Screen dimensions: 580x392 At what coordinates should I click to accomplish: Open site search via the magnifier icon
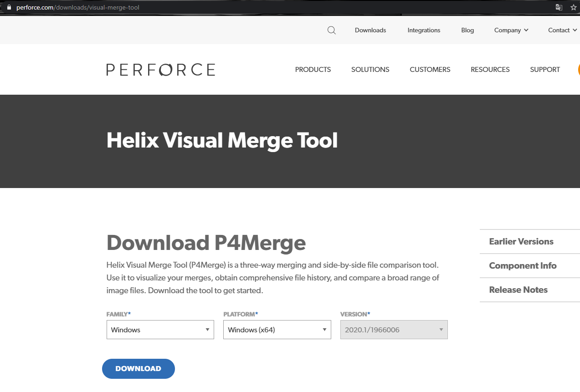pyautogui.click(x=332, y=31)
